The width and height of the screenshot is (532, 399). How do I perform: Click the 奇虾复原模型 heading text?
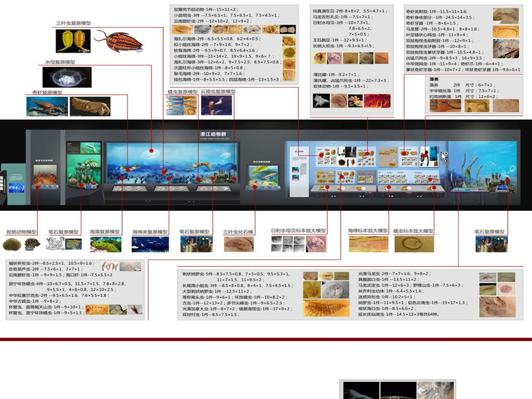(x=47, y=92)
